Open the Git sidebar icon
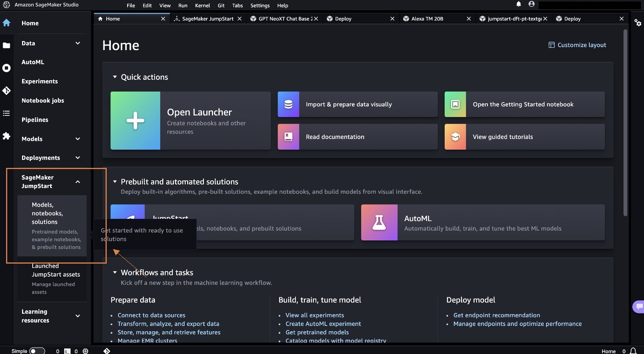This screenshot has width=644, height=354. click(x=6, y=91)
